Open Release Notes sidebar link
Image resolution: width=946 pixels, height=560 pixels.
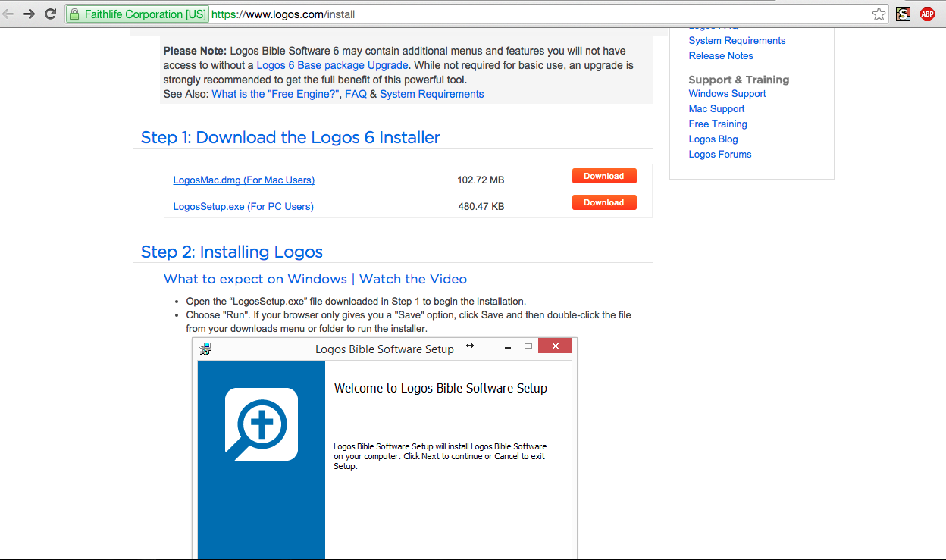[721, 55]
